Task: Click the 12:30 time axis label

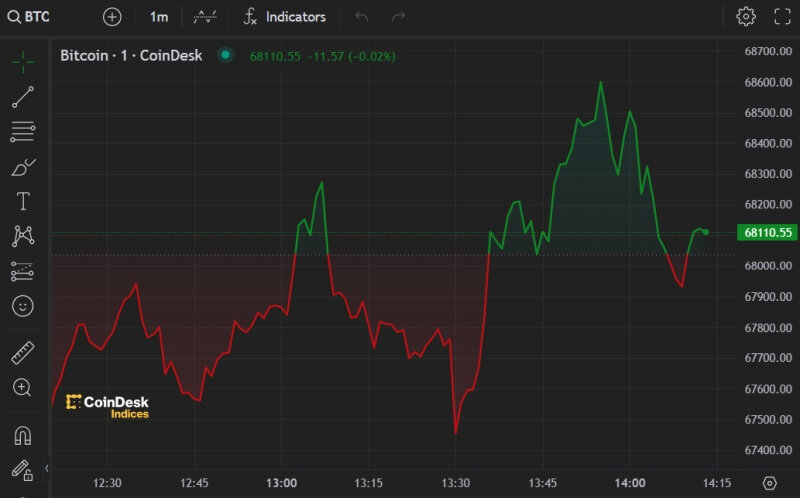Action: point(107,483)
